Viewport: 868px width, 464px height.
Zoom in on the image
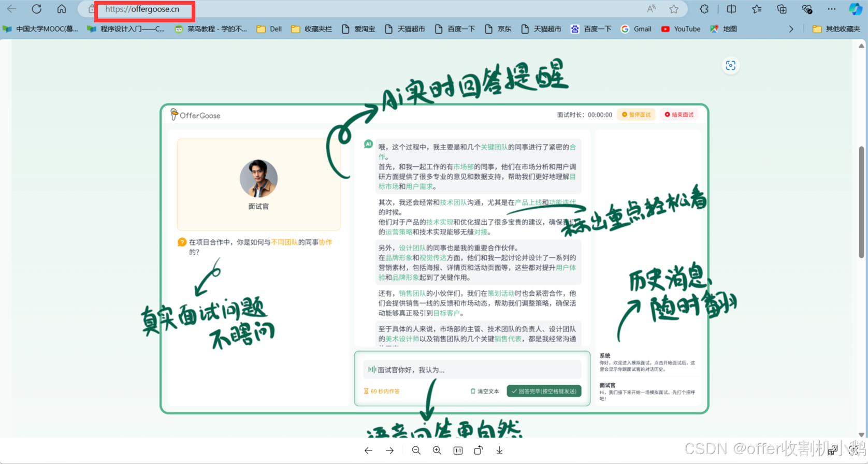437,451
